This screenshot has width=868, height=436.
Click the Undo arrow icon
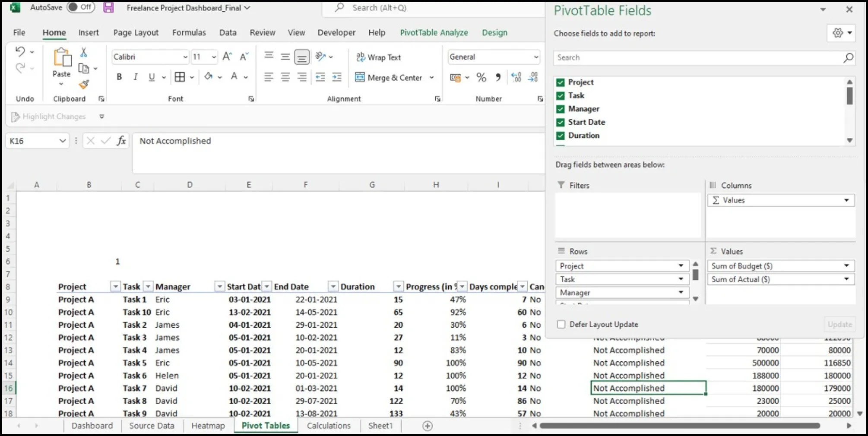tap(20, 51)
